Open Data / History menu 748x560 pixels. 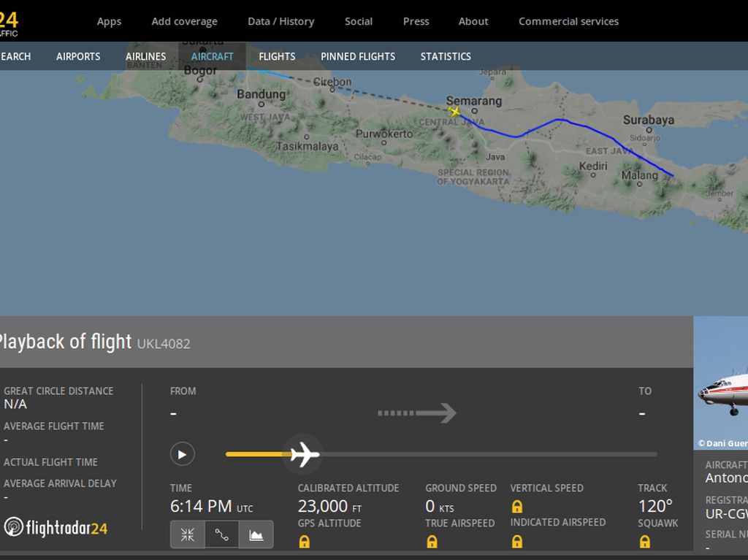tap(281, 21)
